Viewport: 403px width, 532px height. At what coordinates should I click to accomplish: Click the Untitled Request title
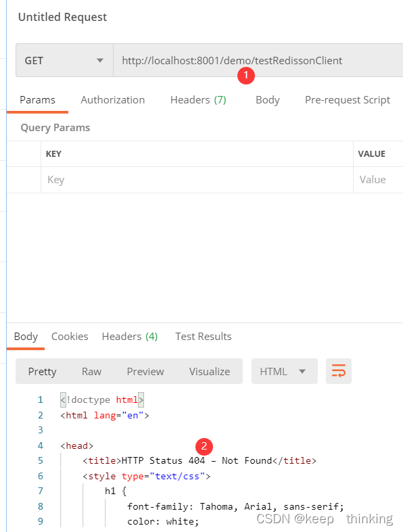click(x=62, y=17)
